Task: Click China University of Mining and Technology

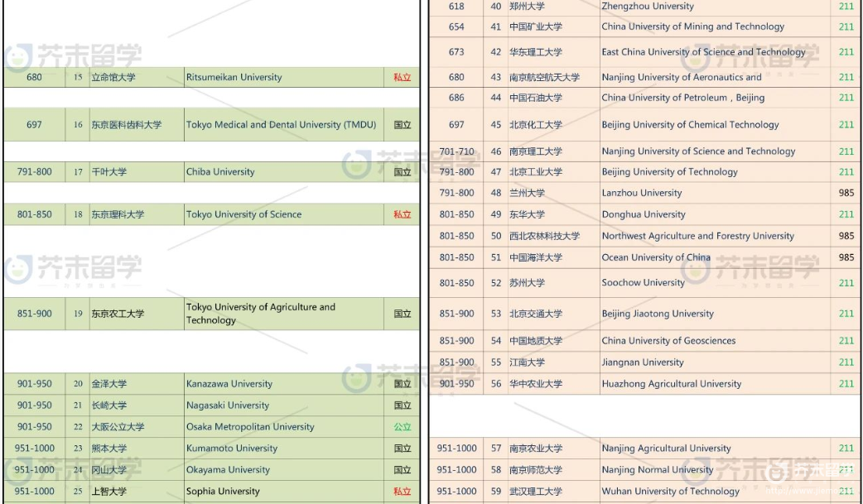Action: (693, 26)
